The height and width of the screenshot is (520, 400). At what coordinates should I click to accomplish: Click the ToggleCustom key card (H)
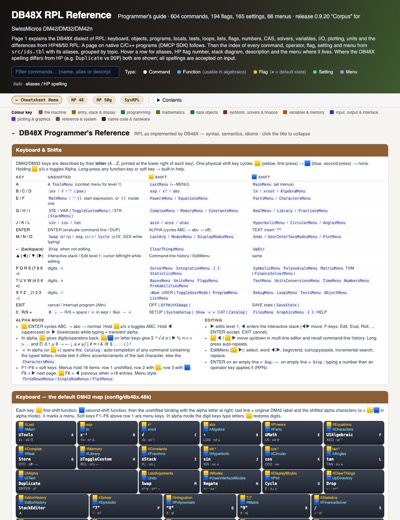107,457
